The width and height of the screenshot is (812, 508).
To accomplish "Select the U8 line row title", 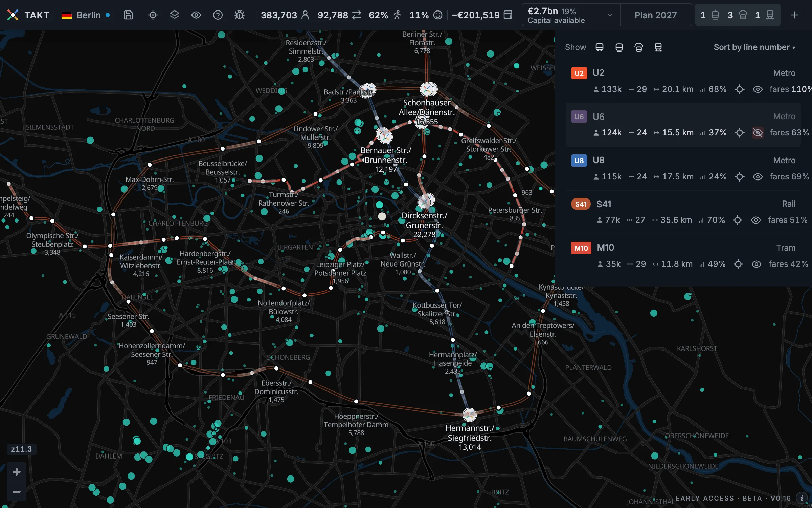I will pos(599,160).
